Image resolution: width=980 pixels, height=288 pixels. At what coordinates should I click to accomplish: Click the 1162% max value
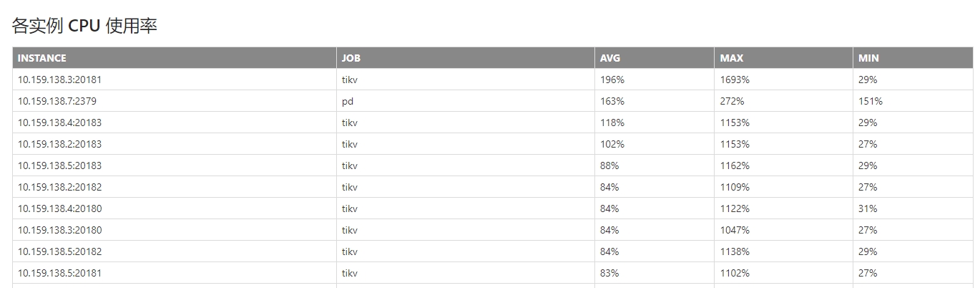735,165
